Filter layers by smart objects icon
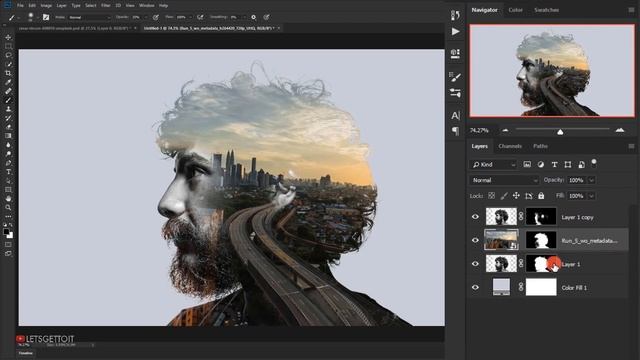This screenshot has height=360, width=640. (581, 164)
